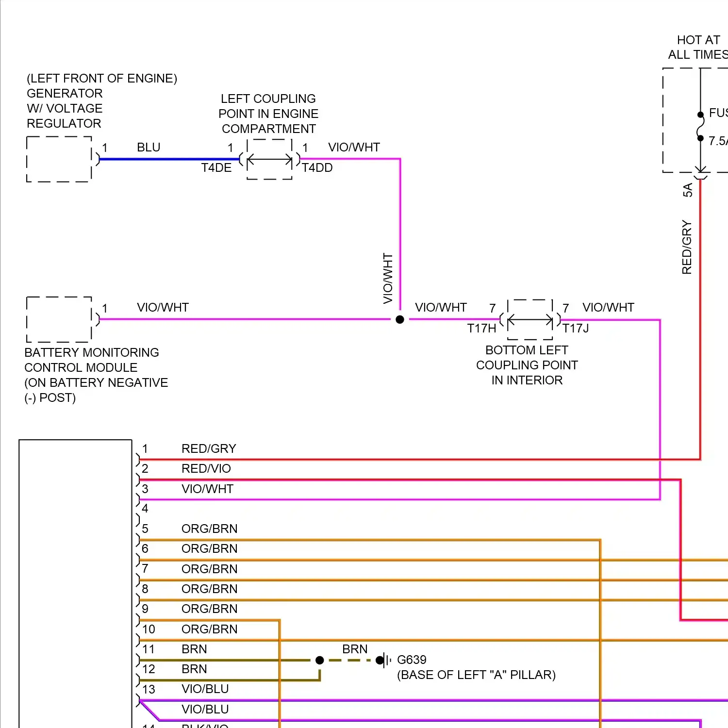The image size is (728, 728).
Task: Click the T4DE/T4DD coupling point connector symbol
Action: tap(269, 159)
